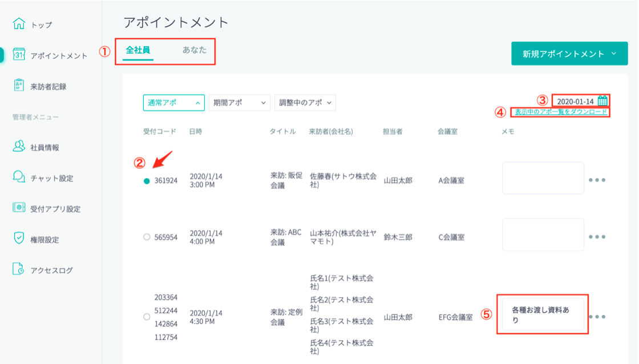Click 表示中のアポ一覧をダウンロード link
639x364 pixels.
coord(561,112)
